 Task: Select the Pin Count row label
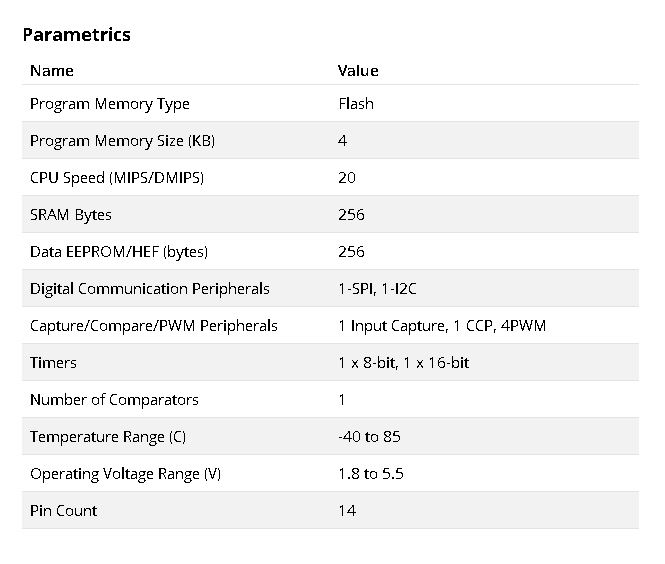click(x=64, y=511)
